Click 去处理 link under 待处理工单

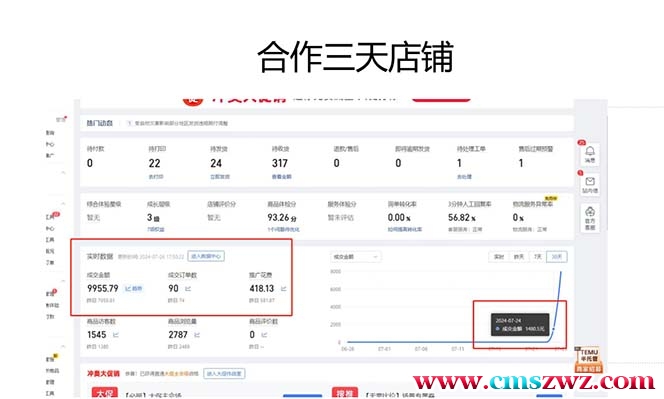coord(464,177)
